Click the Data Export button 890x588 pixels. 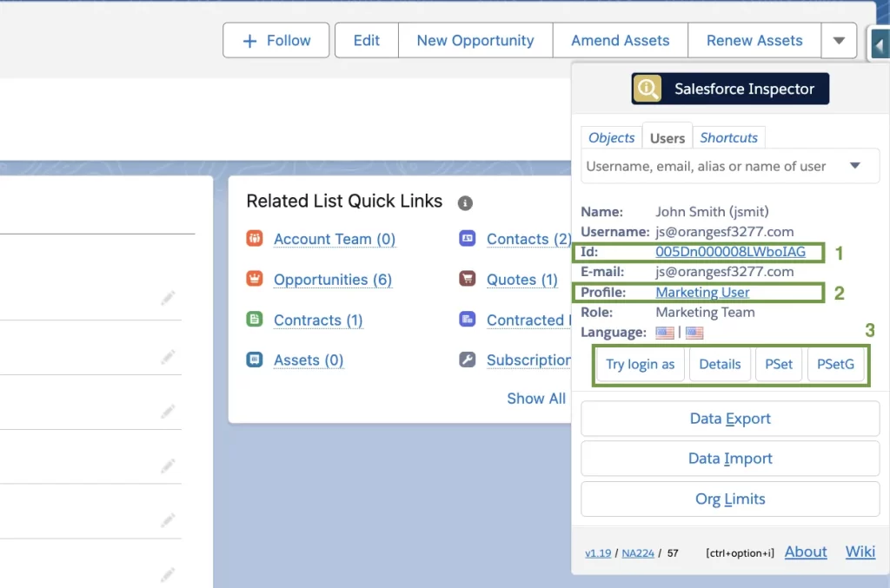(x=729, y=418)
